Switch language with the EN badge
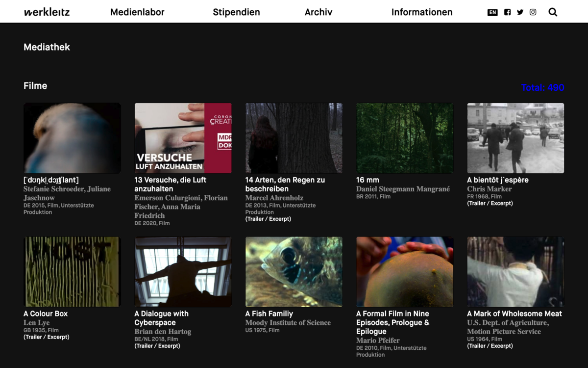Viewport: 588px width, 368px height. click(492, 12)
